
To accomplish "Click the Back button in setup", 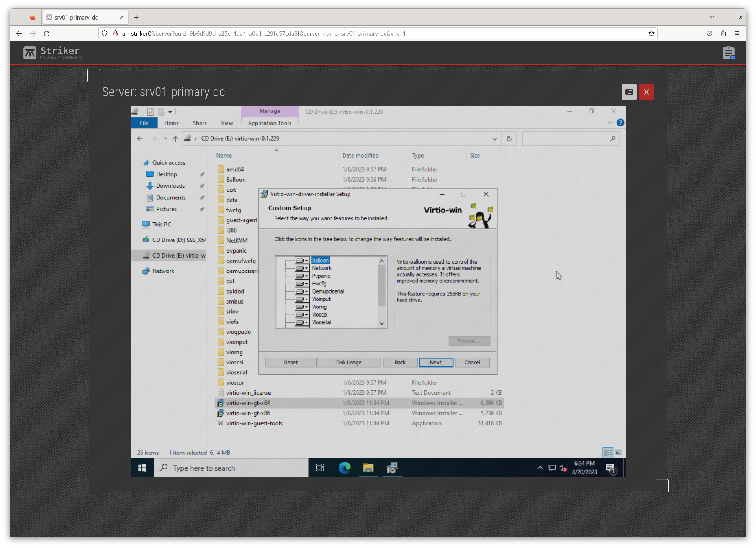I will 400,363.
